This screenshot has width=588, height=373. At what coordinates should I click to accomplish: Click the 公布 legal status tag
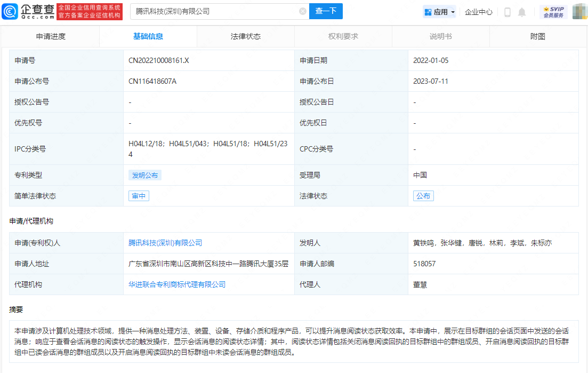point(423,196)
